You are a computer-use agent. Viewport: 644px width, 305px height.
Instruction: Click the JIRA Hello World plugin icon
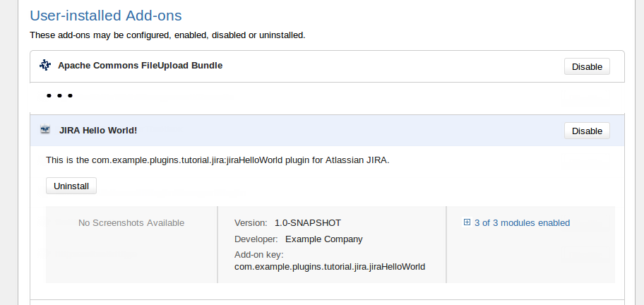point(45,130)
